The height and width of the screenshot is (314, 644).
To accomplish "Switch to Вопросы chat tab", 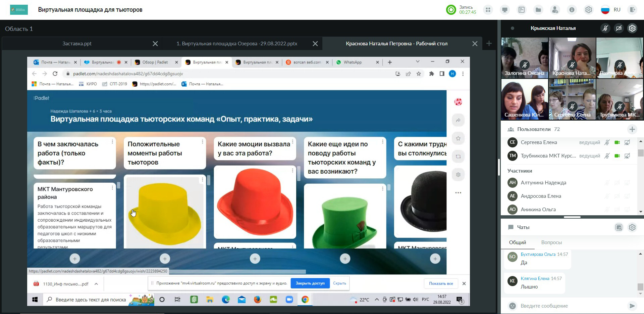I will [551, 242].
